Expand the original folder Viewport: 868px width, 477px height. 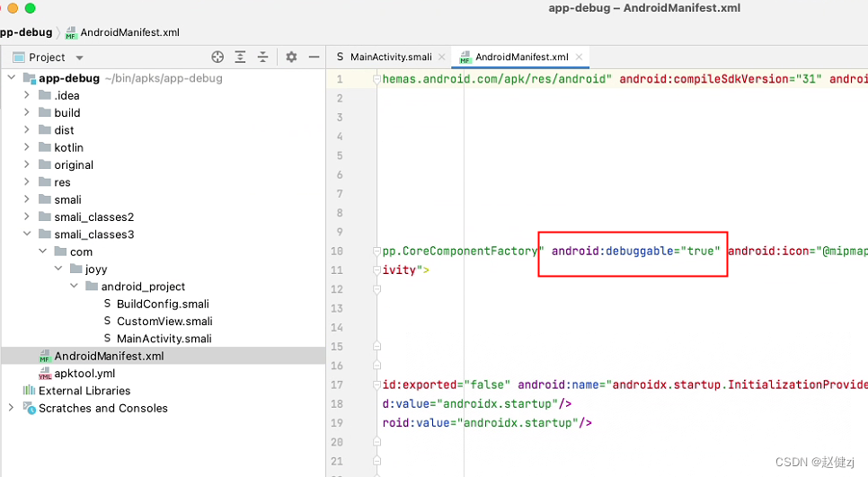pos(27,164)
